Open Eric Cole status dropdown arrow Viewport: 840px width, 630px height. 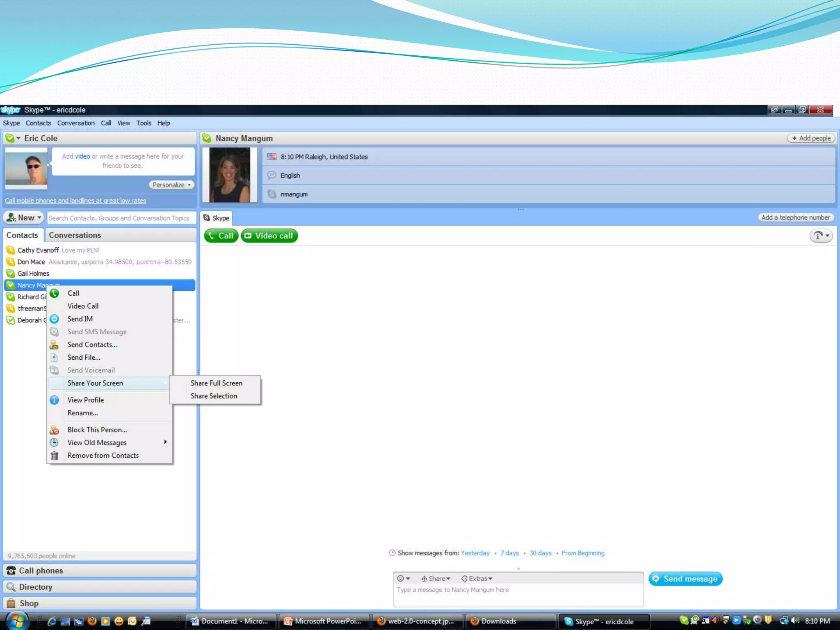(18, 138)
